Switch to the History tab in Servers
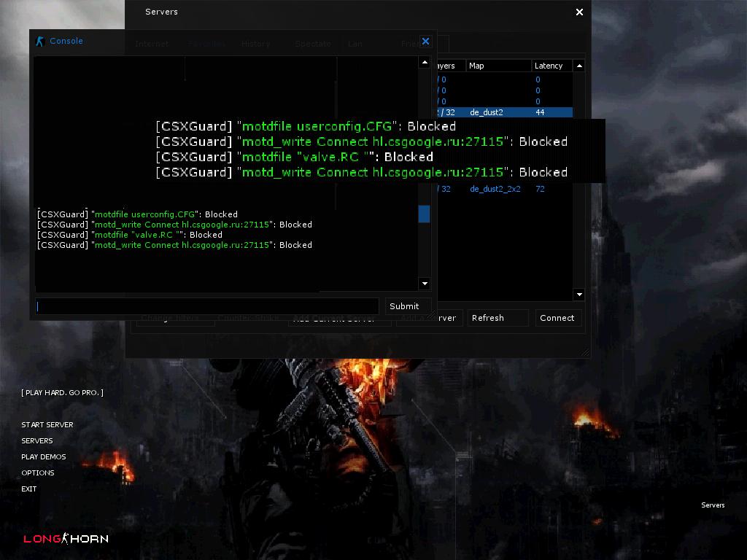This screenshot has height=560, width=747. [256, 44]
